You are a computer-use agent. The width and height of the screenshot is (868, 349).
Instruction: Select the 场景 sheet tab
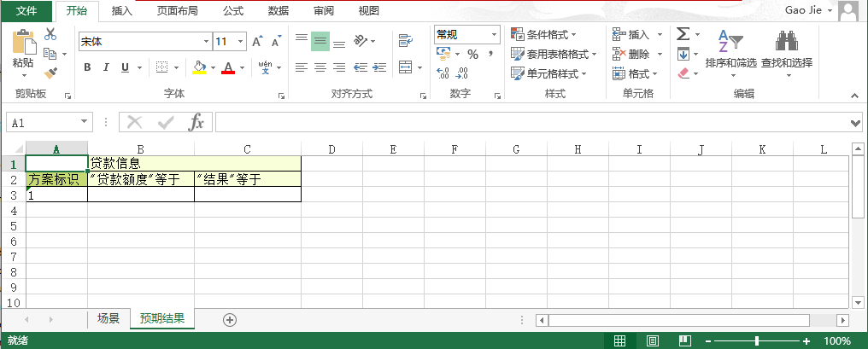tap(108, 319)
